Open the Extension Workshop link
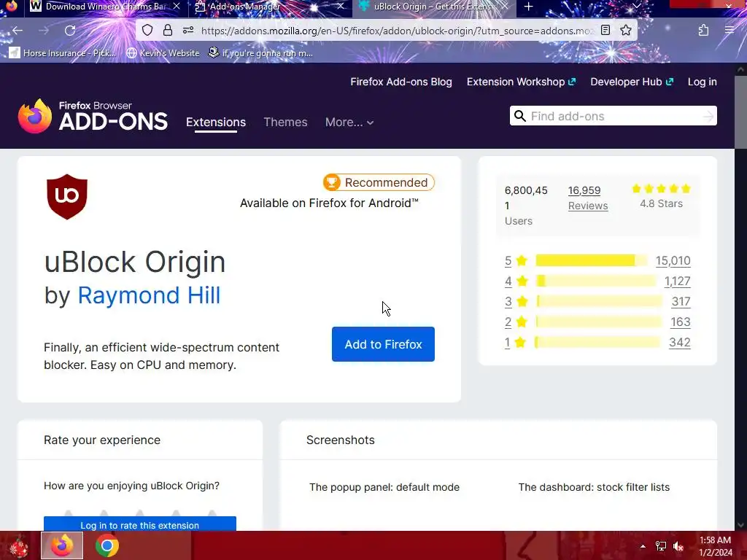This screenshot has height=560, width=747. 521,82
